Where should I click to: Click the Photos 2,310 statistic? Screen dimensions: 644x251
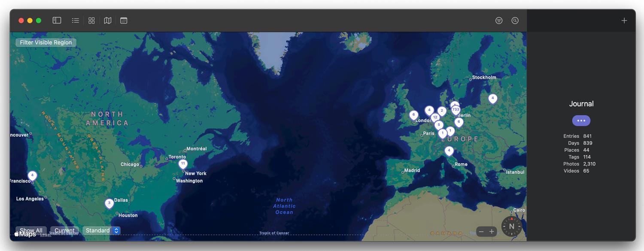[x=579, y=164]
